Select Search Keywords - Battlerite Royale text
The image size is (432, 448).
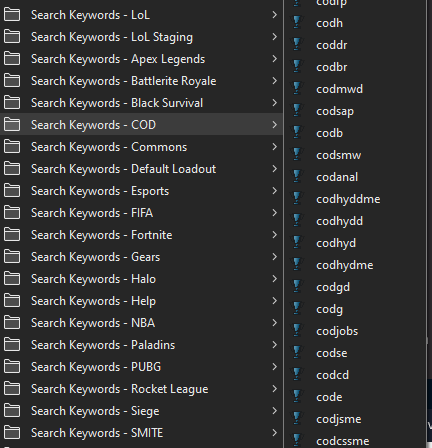(124, 81)
